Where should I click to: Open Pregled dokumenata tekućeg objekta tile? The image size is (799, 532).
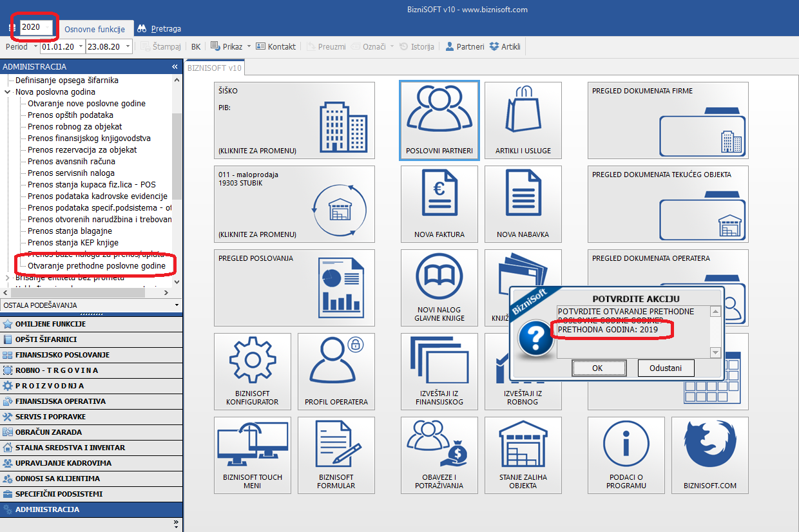[x=668, y=204]
